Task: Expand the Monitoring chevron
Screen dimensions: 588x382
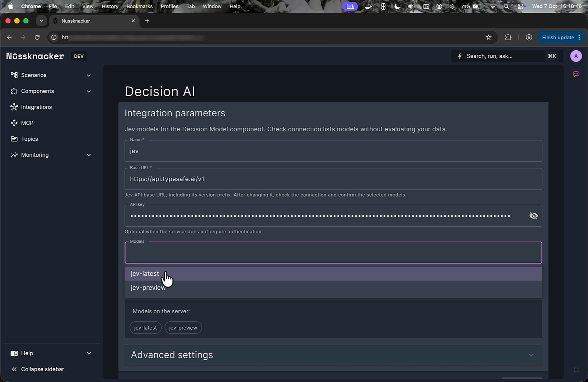Action: pyautogui.click(x=89, y=155)
